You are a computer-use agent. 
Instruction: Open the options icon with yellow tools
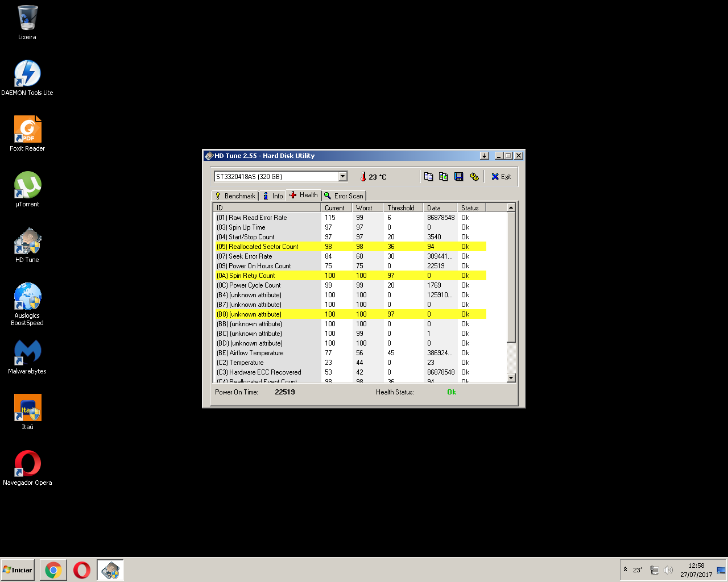[474, 177]
